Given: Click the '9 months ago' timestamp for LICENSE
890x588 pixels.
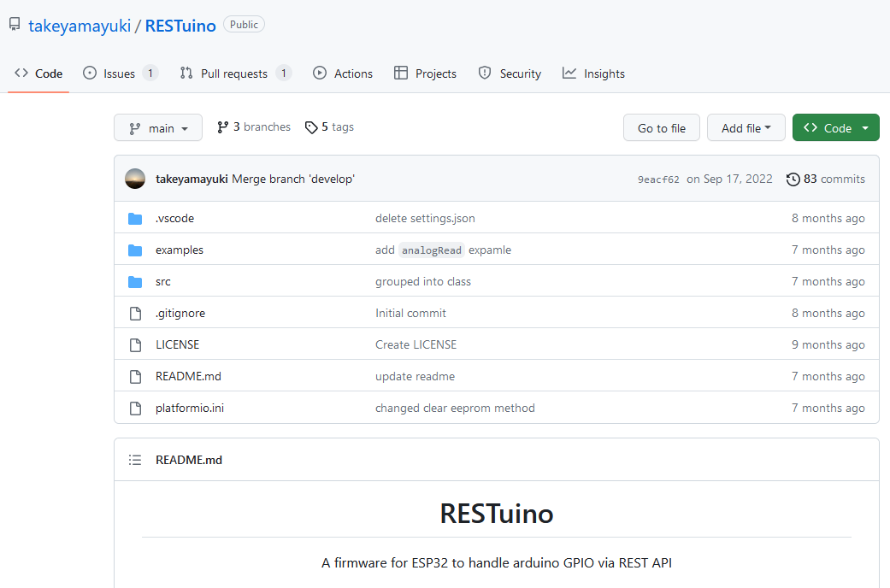Looking at the screenshot, I should (828, 345).
